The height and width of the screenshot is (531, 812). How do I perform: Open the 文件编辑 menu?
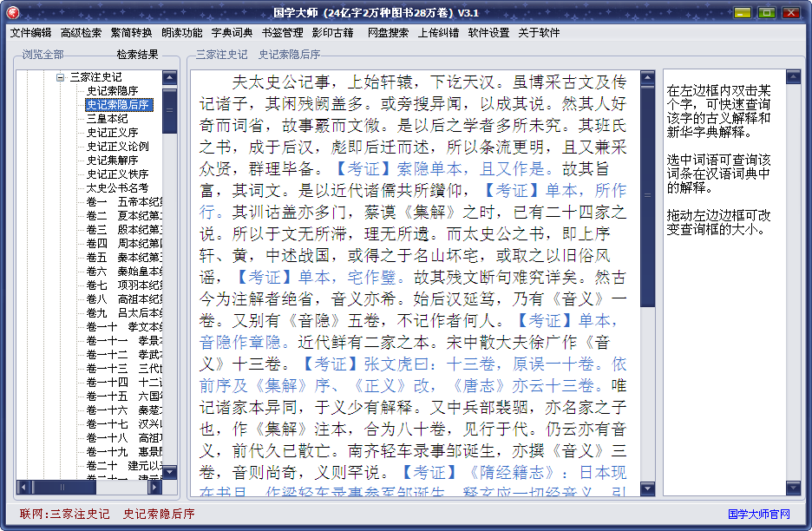pyautogui.click(x=30, y=33)
